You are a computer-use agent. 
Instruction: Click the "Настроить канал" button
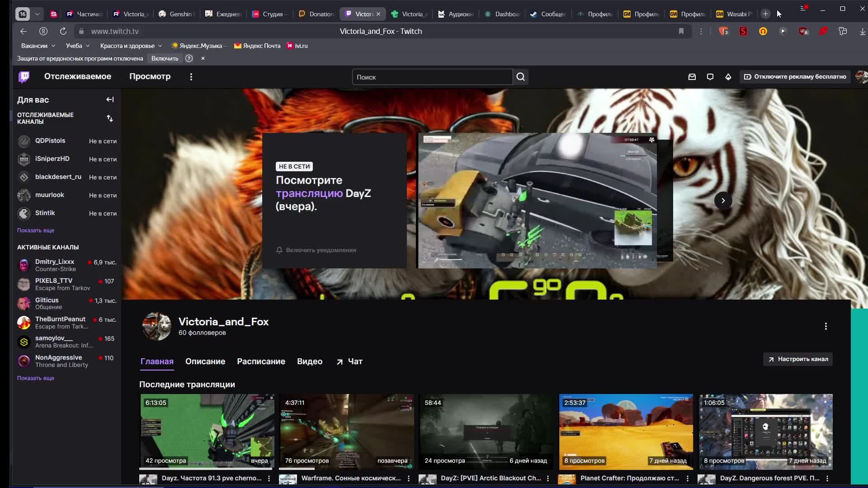(797, 359)
